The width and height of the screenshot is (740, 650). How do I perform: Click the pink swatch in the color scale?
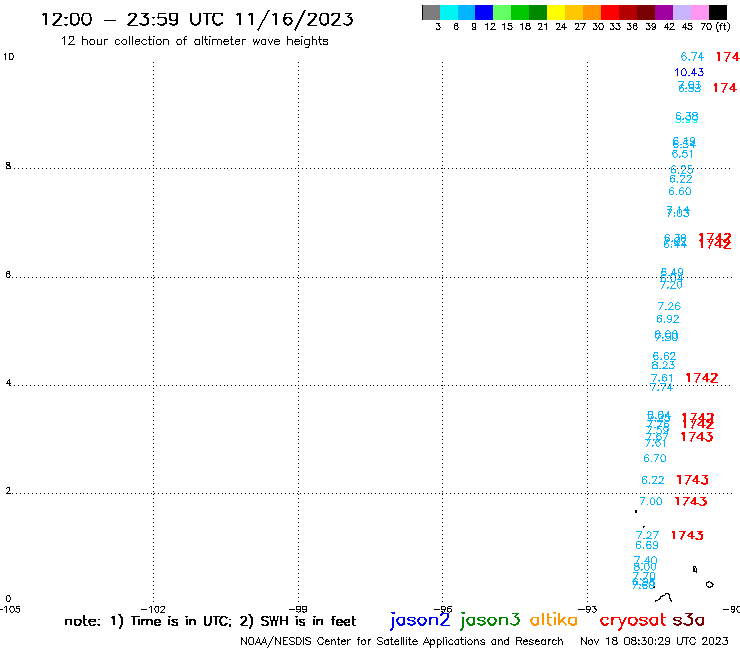point(699,12)
